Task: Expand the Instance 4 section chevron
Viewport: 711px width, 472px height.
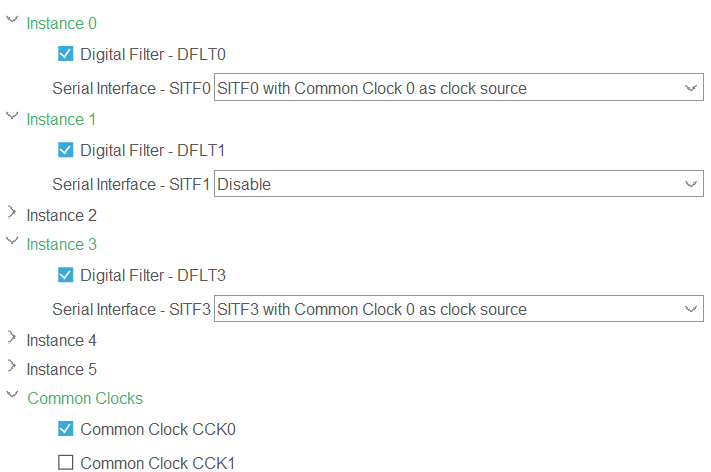Action: click(x=11, y=338)
